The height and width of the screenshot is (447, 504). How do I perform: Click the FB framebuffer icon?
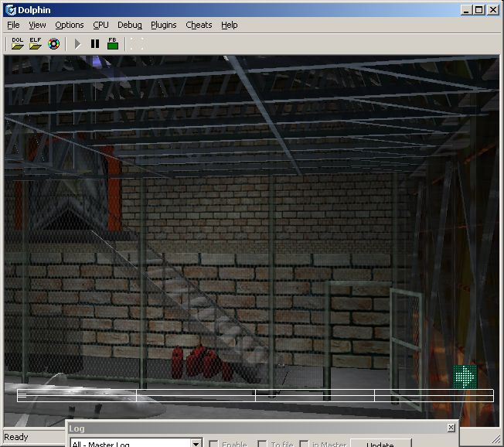[x=113, y=43]
